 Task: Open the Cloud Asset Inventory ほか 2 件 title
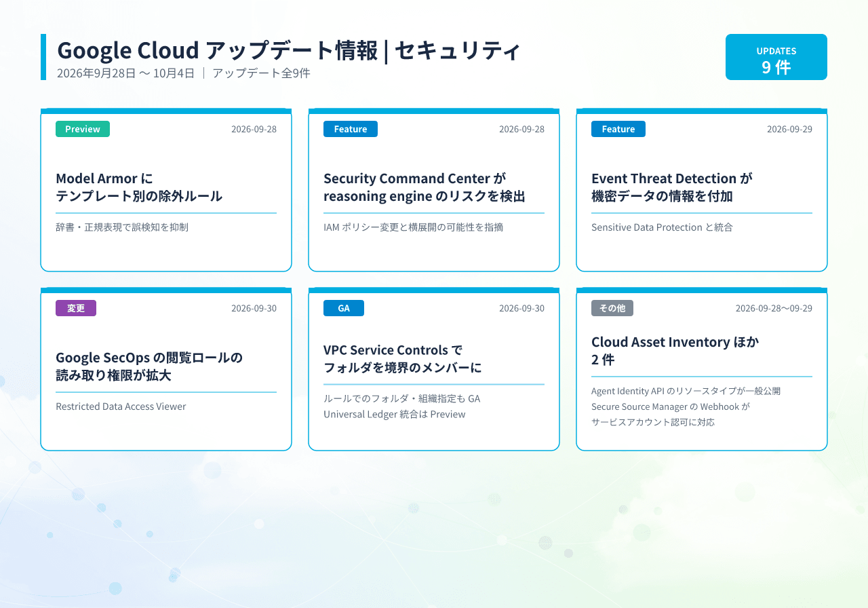coord(675,351)
